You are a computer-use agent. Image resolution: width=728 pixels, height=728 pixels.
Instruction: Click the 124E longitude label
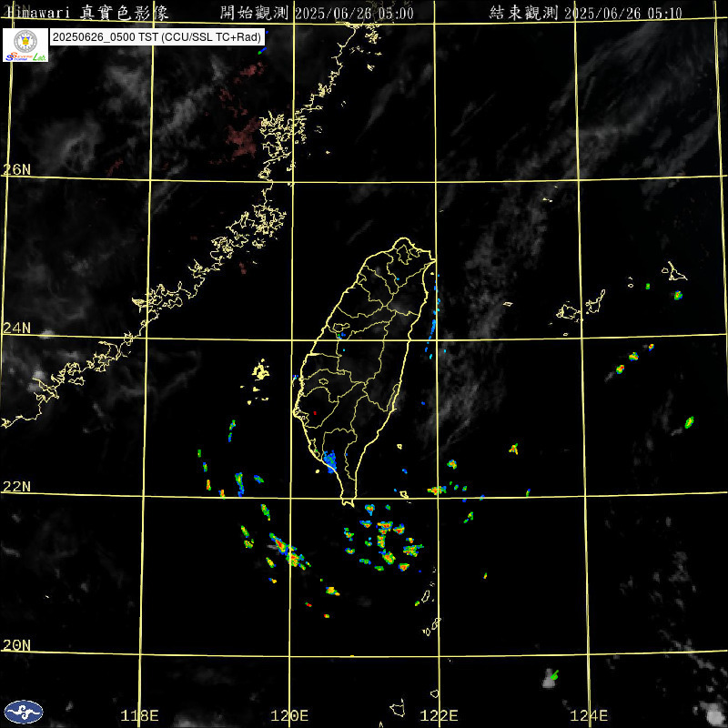tap(589, 715)
